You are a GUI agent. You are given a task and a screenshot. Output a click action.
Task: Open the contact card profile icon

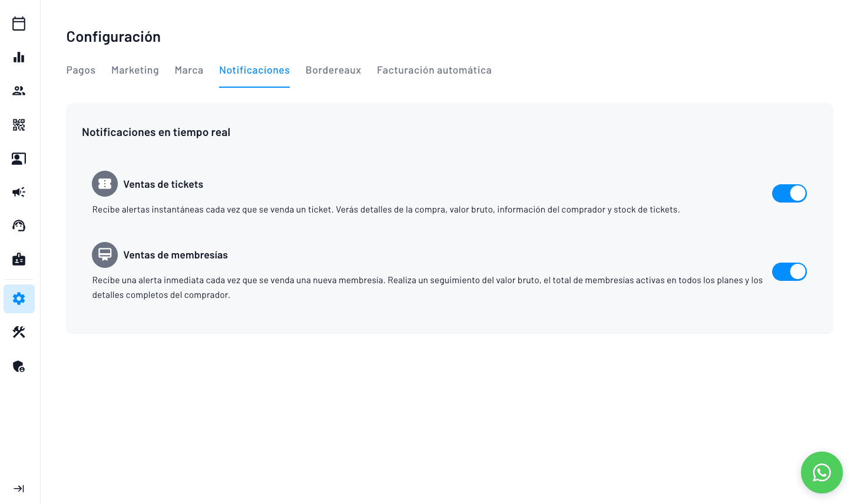pos(19,158)
